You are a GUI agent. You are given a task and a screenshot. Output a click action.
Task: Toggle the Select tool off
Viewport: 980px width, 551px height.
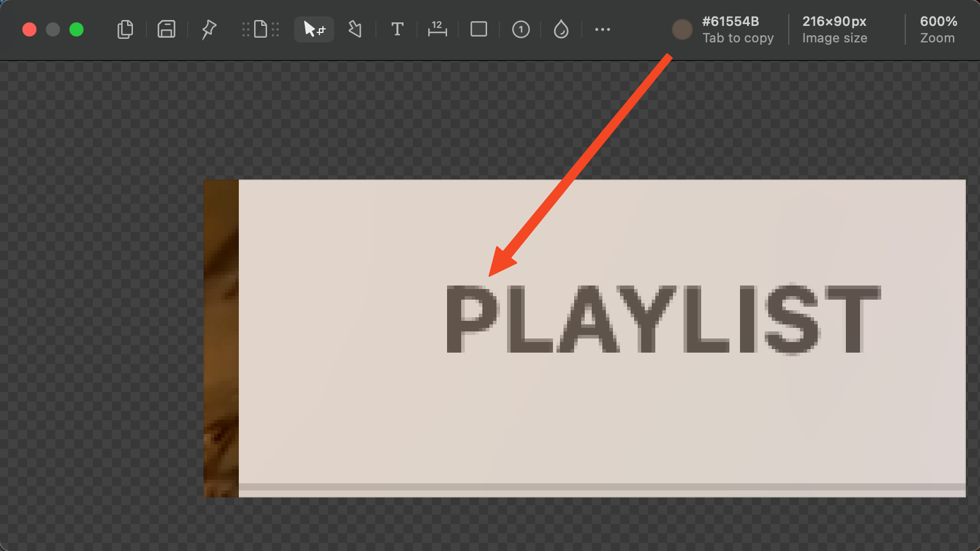pos(314,29)
